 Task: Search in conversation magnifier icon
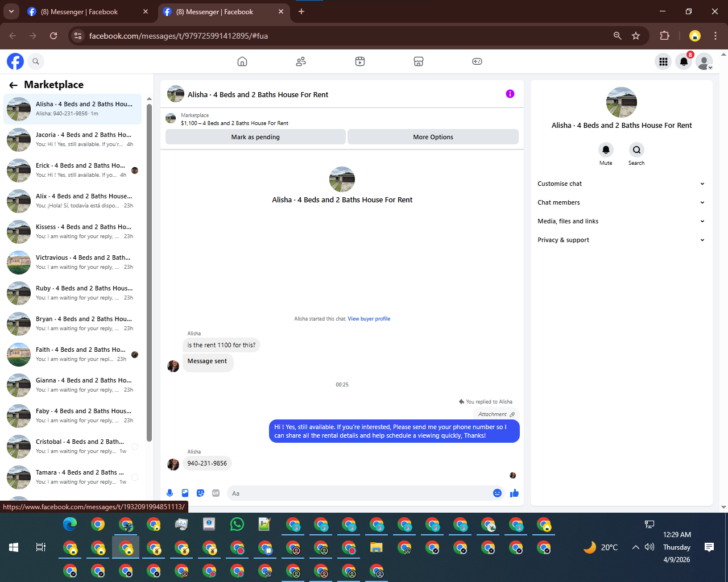636,149
